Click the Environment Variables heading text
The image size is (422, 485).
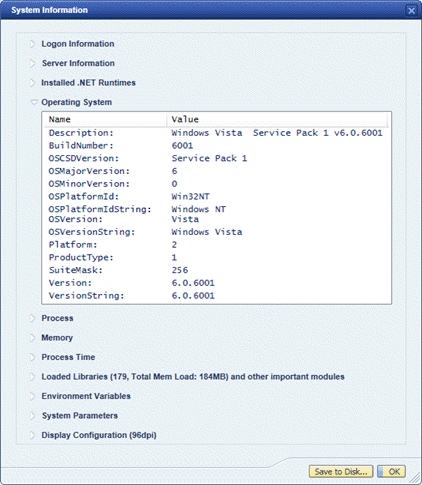coord(86,396)
